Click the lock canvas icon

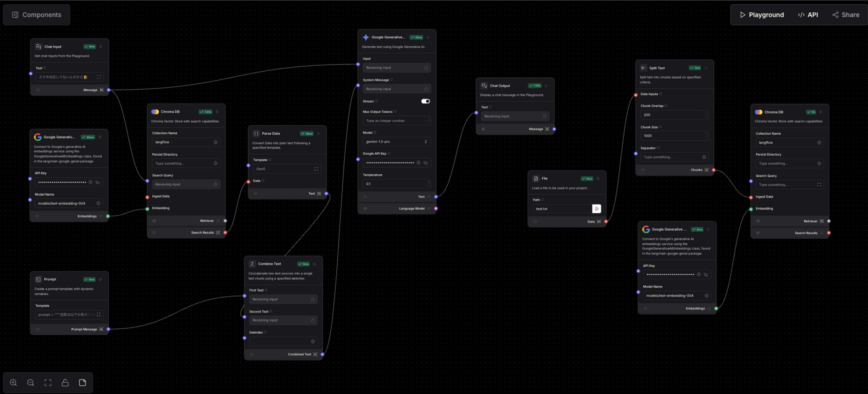[x=65, y=383]
